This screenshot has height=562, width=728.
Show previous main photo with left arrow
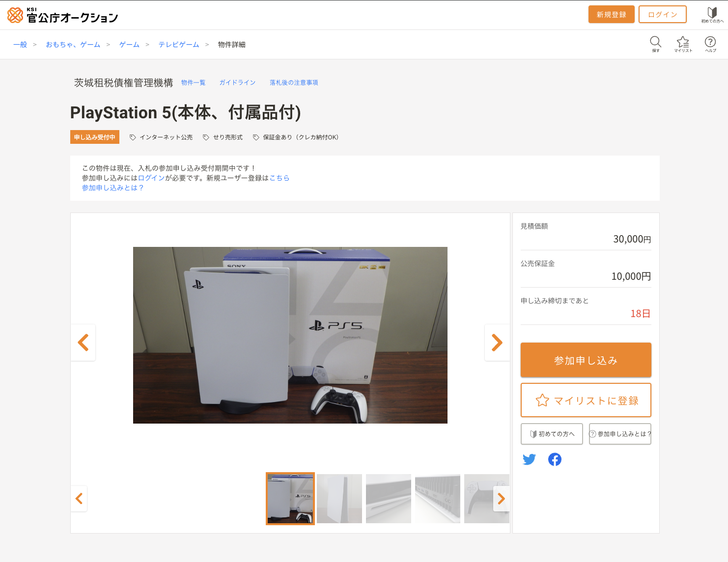[x=83, y=343]
